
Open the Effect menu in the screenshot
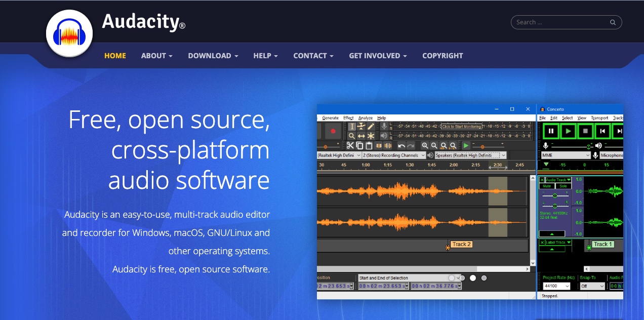(x=348, y=117)
